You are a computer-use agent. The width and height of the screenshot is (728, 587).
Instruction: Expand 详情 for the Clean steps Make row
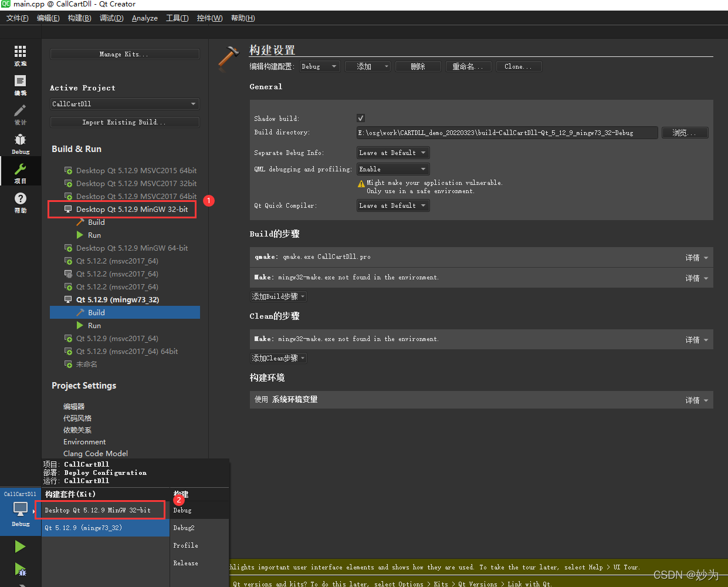(x=696, y=340)
